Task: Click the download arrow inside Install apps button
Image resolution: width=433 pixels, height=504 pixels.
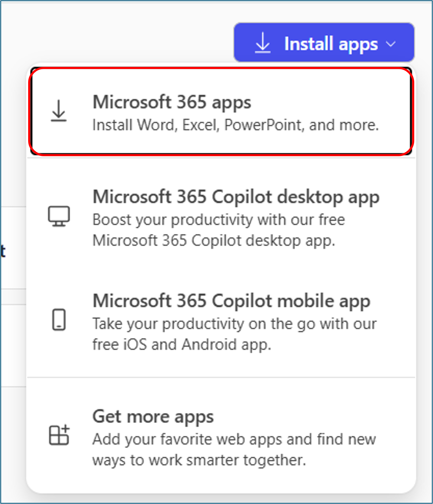Action: [263, 43]
